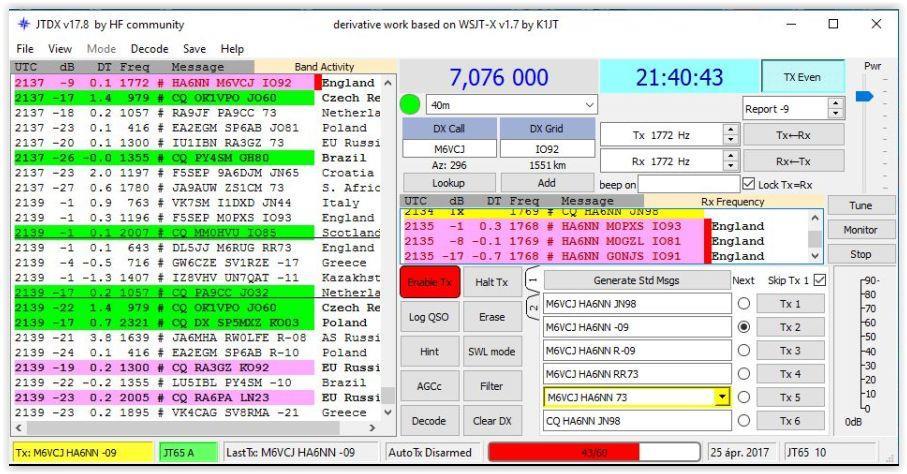Click the Halt Tx button

492,282
